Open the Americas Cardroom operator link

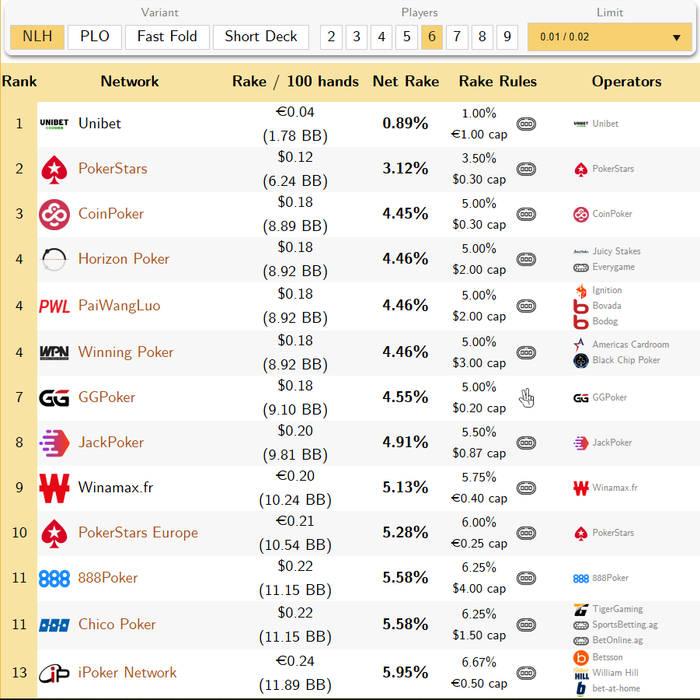630,344
